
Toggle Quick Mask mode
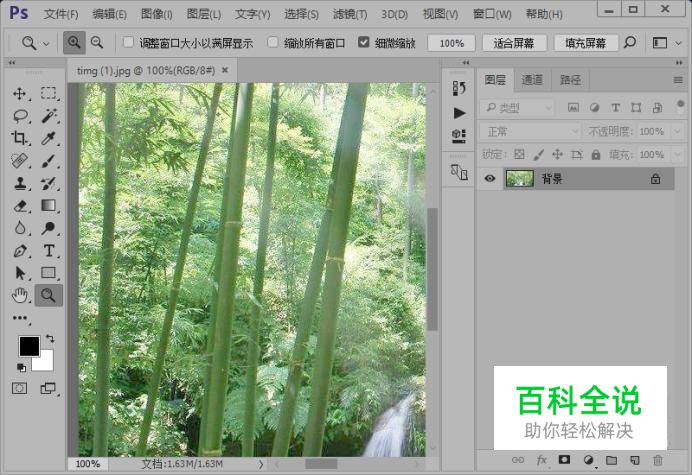click(x=19, y=388)
